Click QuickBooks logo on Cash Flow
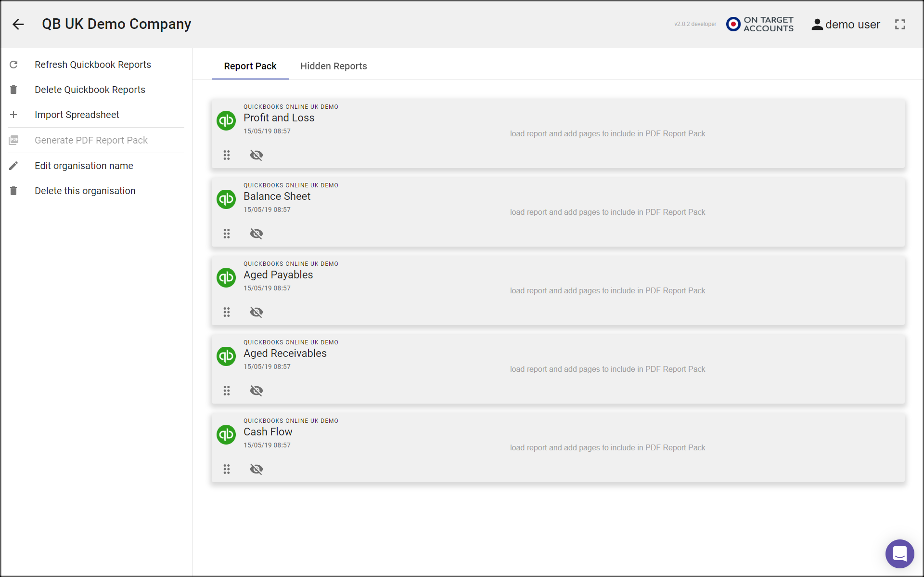The image size is (924, 577). coord(226,434)
